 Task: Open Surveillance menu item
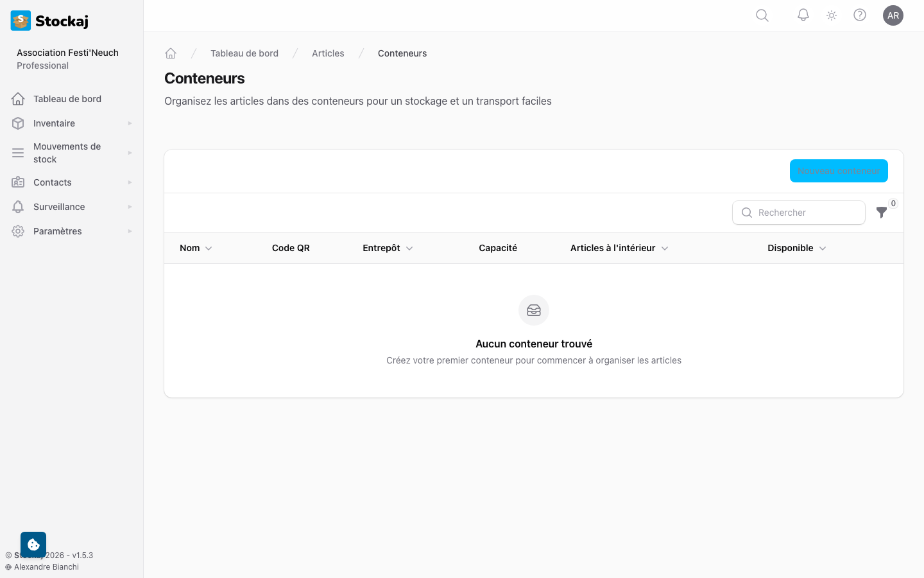coord(71,207)
